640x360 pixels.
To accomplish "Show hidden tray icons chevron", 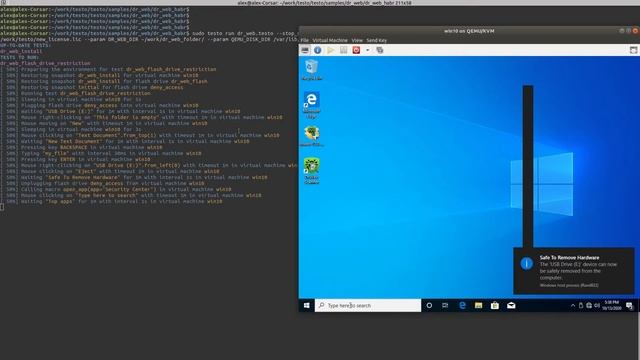I will point(573,305).
